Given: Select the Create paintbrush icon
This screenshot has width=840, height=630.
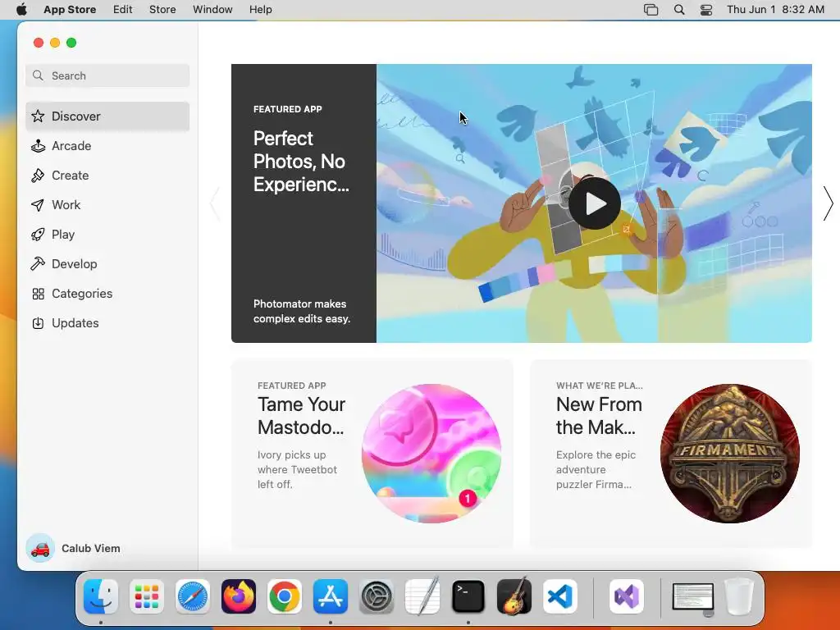Looking at the screenshot, I should (38, 176).
